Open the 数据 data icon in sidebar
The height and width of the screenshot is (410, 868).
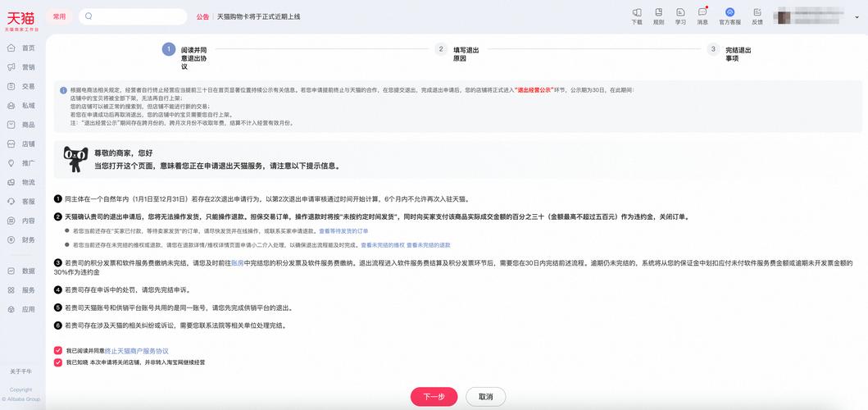pyautogui.click(x=11, y=271)
